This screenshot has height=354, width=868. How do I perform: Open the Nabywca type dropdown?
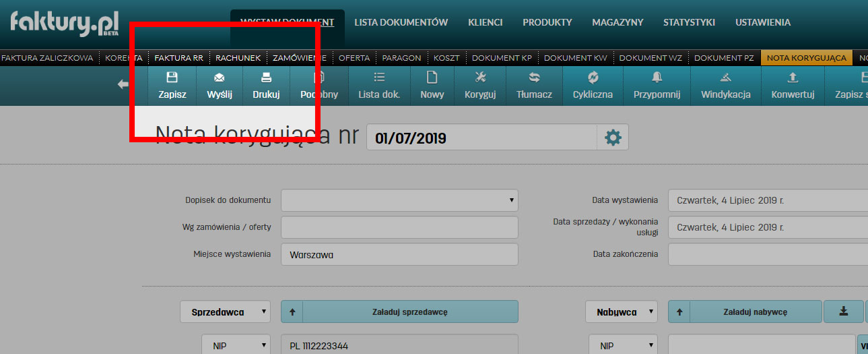click(x=622, y=312)
